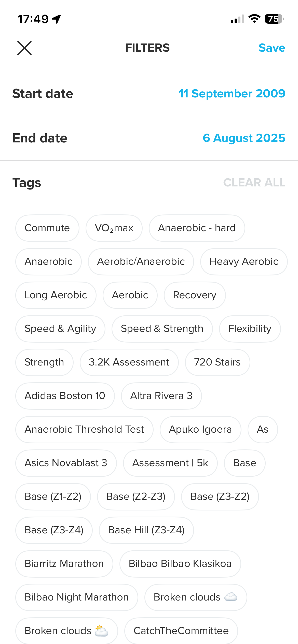Toggle the Recovery tag chip
Image resolution: width=298 pixels, height=644 pixels.
(195, 295)
